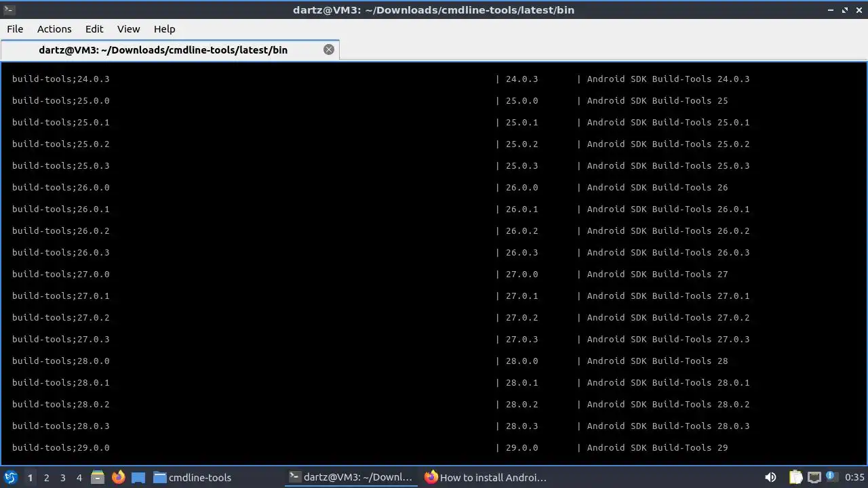Screen dimensions: 868x488
Task: Click the text build-tools;25.0.3
Action: tap(61, 166)
